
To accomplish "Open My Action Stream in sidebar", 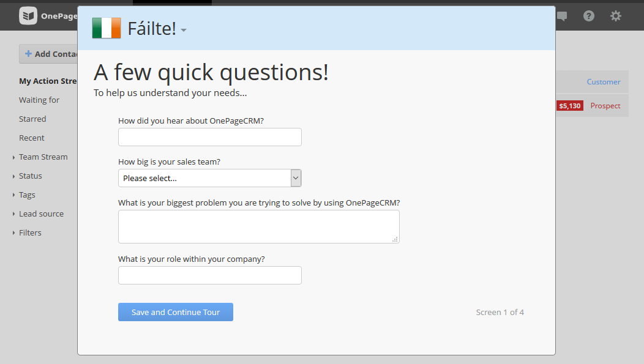I will tap(48, 81).
